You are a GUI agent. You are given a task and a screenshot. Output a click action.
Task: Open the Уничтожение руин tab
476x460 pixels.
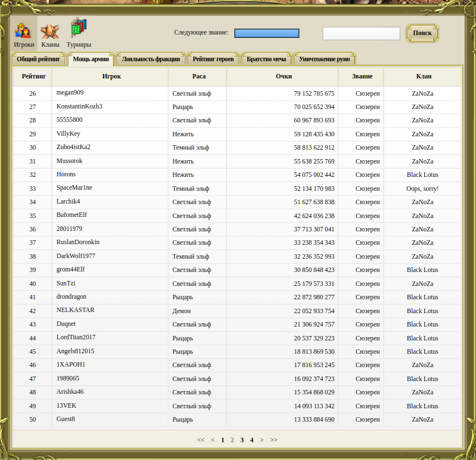click(x=325, y=59)
